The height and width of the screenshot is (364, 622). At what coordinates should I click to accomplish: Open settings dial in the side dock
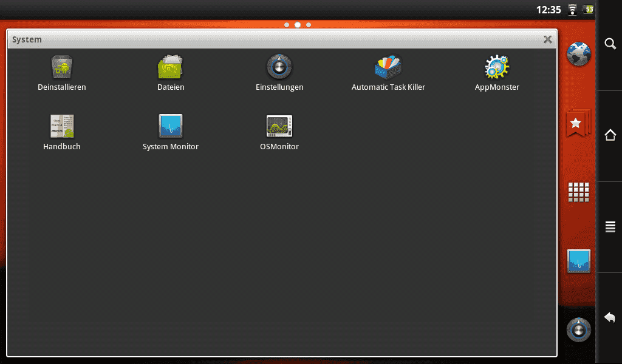578,329
